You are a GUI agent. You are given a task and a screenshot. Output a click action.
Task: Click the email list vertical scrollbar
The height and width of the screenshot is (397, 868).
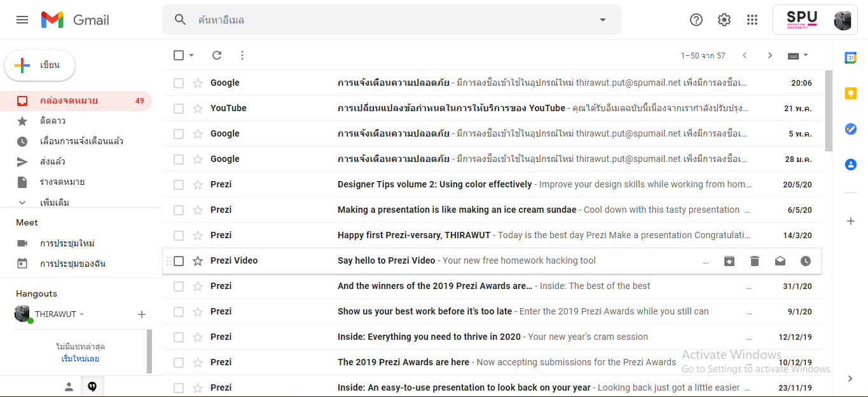(x=828, y=111)
